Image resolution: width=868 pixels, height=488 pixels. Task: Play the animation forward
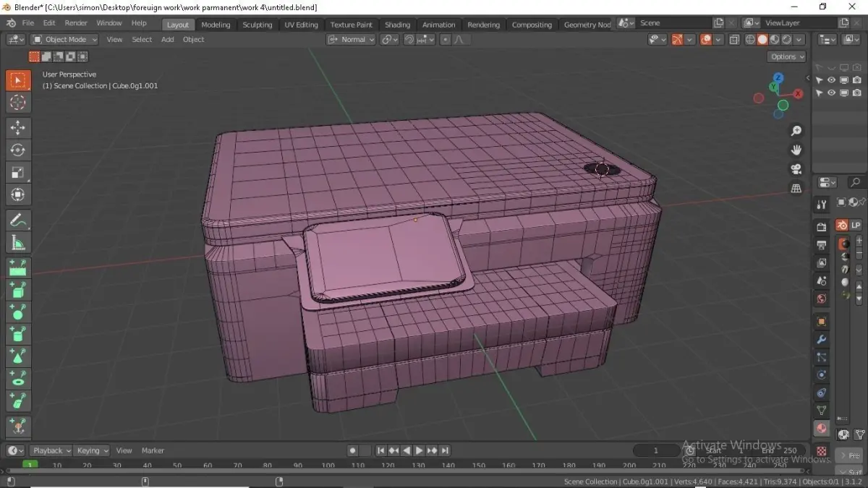419,450
